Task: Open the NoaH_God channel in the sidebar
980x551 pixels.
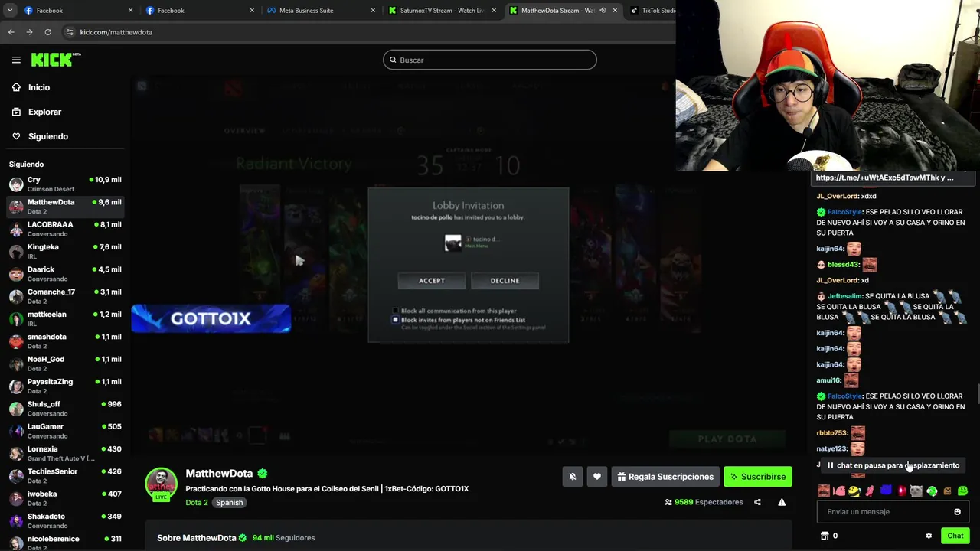Action: click(x=64, y=364)
